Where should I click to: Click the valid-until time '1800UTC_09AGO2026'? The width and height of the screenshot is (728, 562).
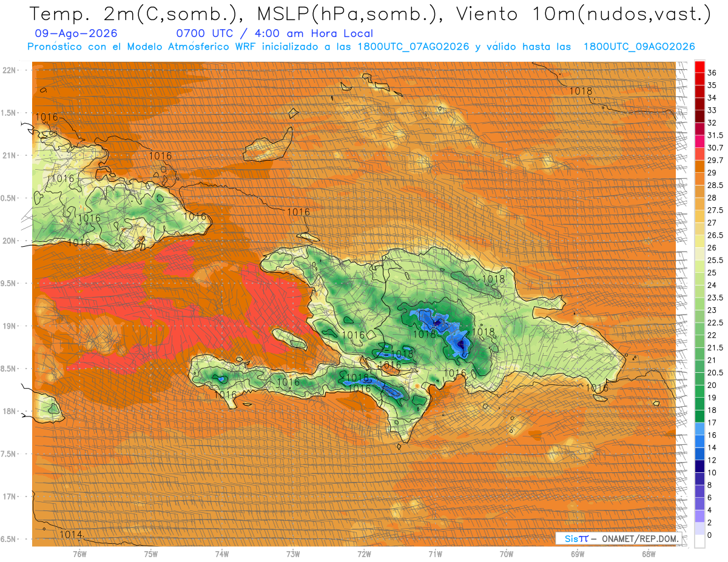[639, 47]
